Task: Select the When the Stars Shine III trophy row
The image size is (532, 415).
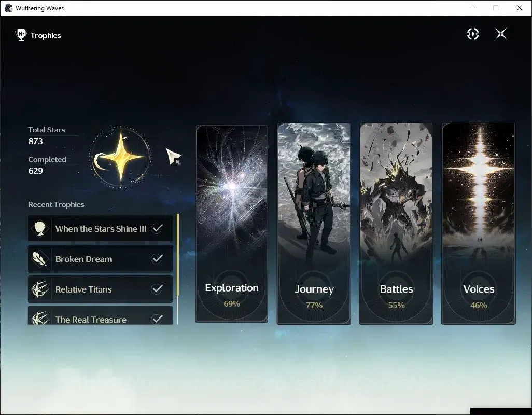Action: (x=100, y=228)
